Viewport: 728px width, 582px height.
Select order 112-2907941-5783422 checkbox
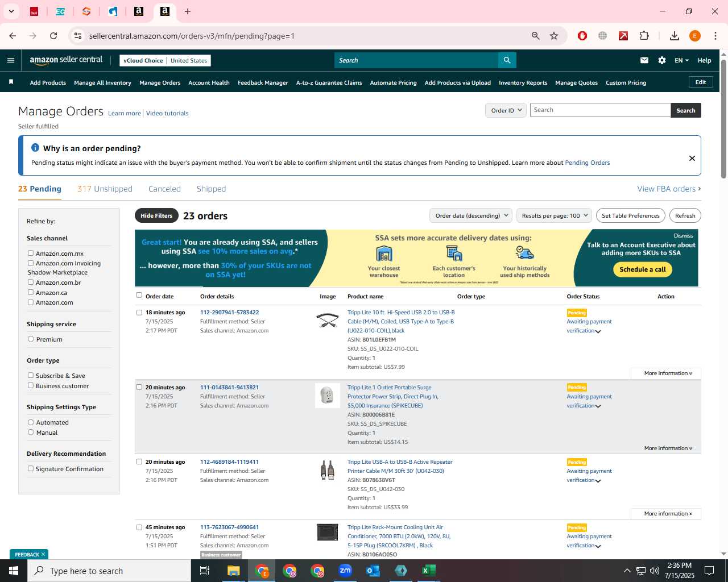pyautogui.click(x=139, y=312)
